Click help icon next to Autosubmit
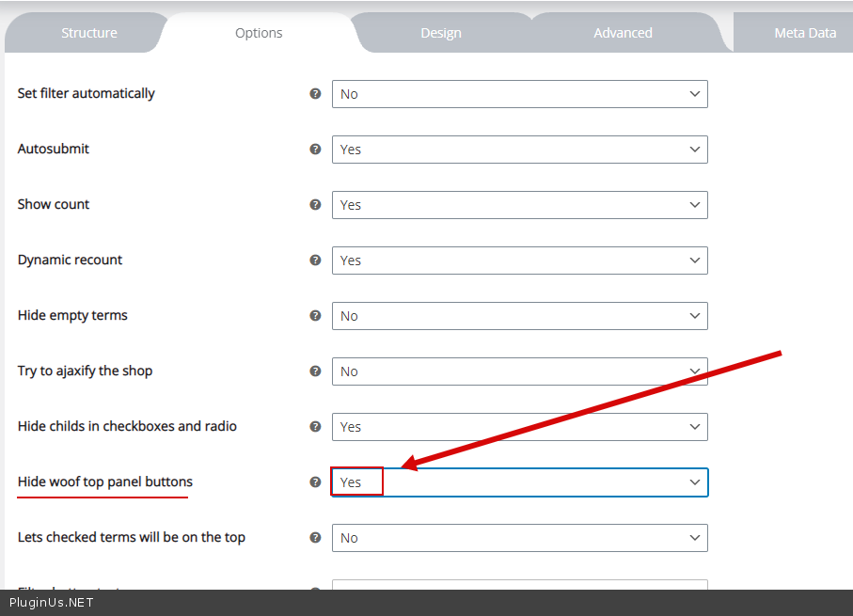The image size is (853, 616). click(x=316, y=150)
